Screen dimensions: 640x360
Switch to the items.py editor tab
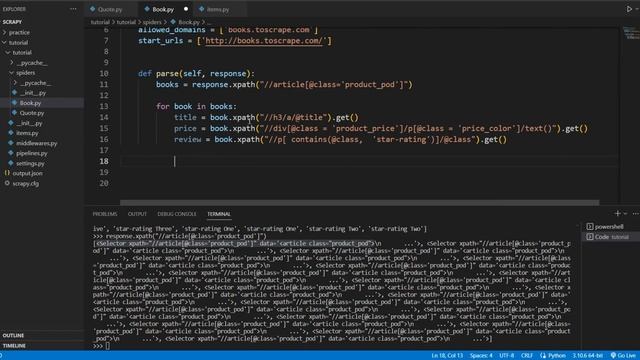point(218,9)
